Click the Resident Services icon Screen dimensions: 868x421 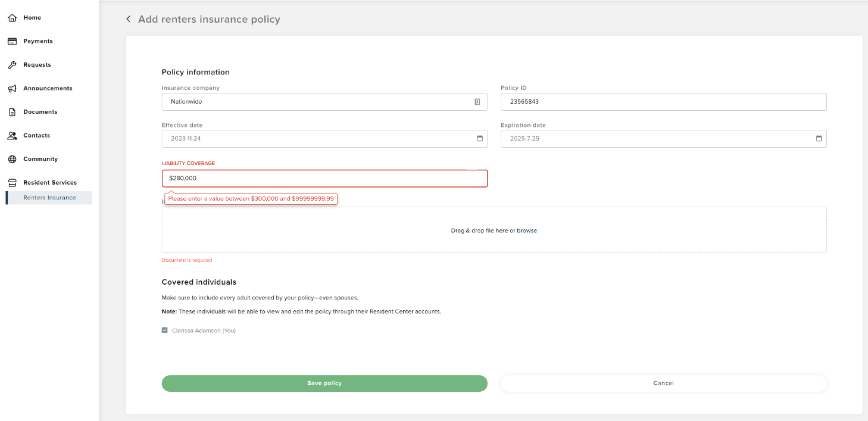12,182
